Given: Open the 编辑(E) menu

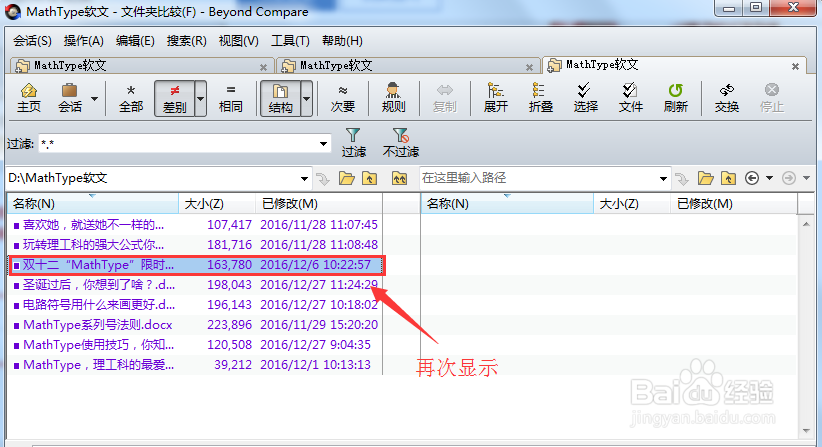Looking at the screenshot, I should click(x=135, y=41).
